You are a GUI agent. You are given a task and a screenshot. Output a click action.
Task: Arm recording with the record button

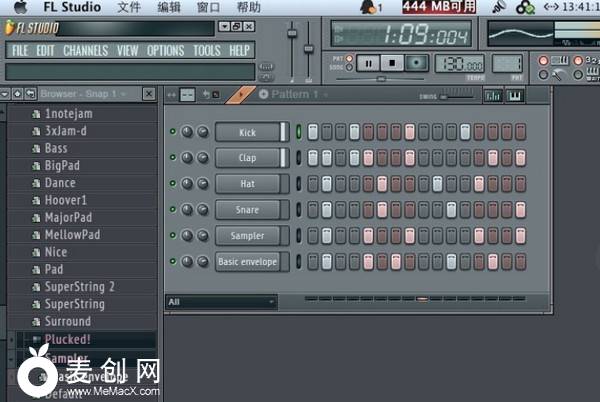coord(416,63)
